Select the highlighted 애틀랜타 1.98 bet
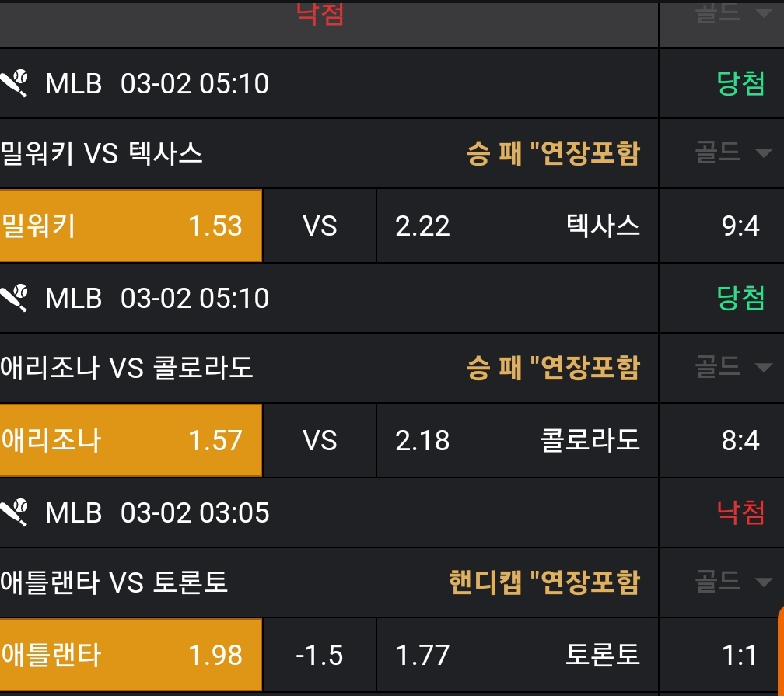 pyautogui.click(x=131, y=655)
